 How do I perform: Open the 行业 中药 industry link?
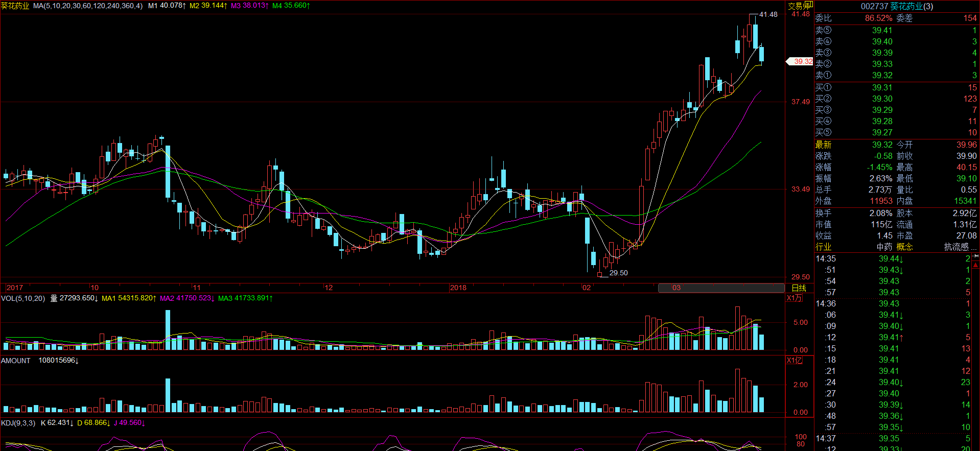[854, 247]
